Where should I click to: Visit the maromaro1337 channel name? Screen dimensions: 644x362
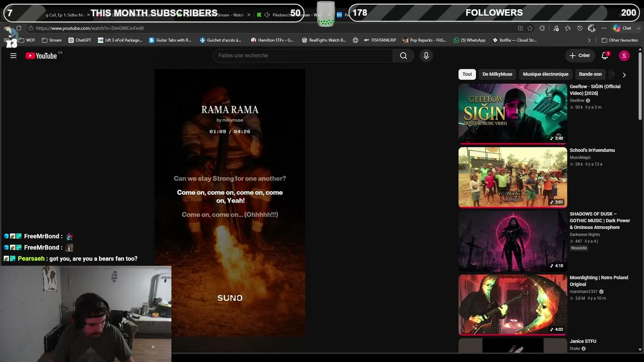[x=584, y=292]
